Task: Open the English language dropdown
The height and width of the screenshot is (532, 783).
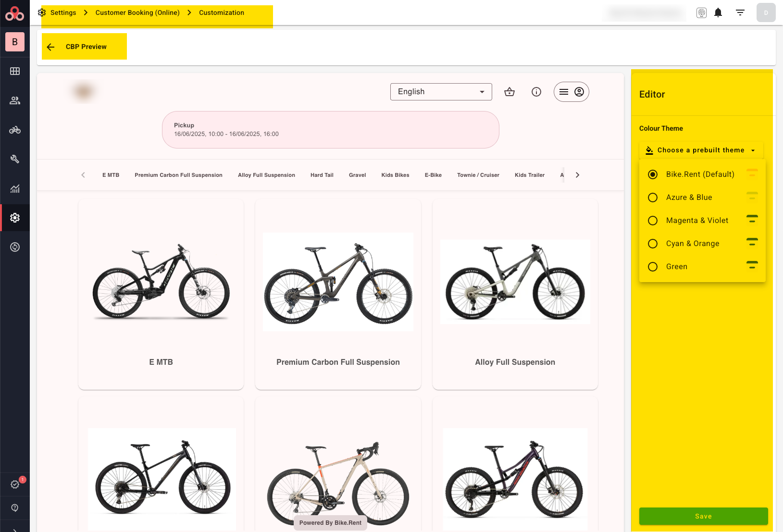Action: click(441, 92)
